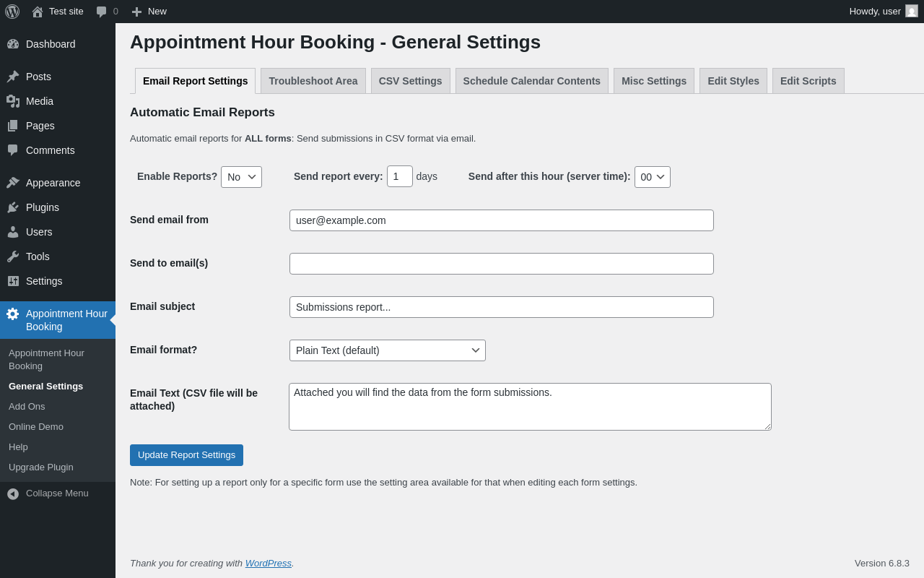Screen dimensions: 924x578
Task: Click the Send report every days field
Action: coord(399,176)
